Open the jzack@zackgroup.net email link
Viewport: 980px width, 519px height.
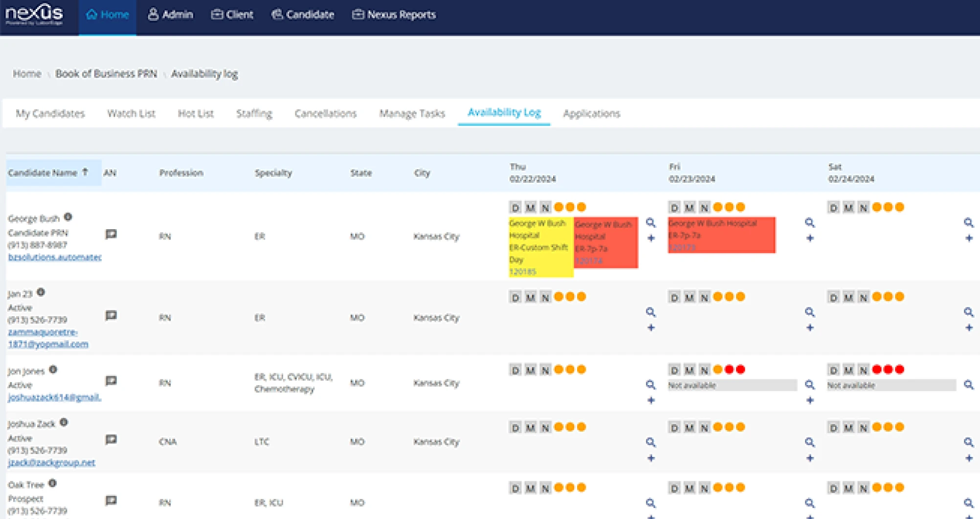click(52, 462)
